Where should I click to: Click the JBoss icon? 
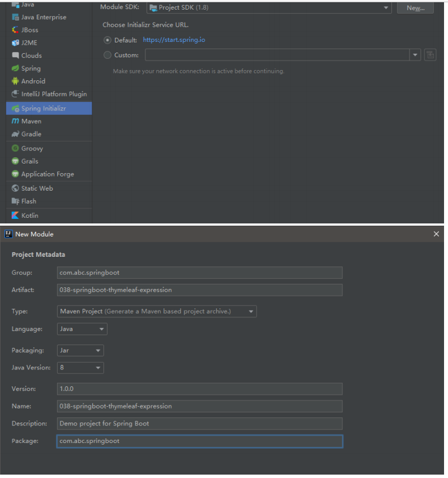coord(15,30)
